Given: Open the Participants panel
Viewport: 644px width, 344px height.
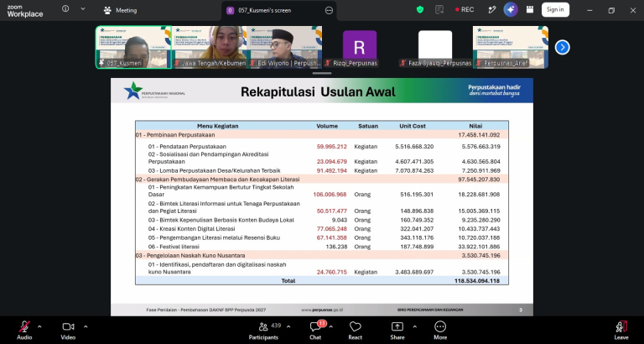Looking at the screenshot, I should [263, 331].
